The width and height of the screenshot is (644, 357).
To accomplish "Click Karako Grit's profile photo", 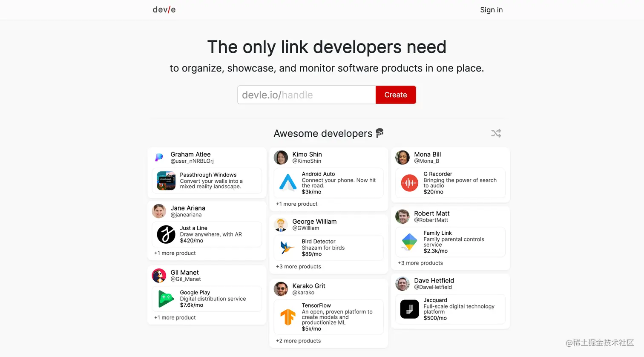I will [x=281, y=289].
